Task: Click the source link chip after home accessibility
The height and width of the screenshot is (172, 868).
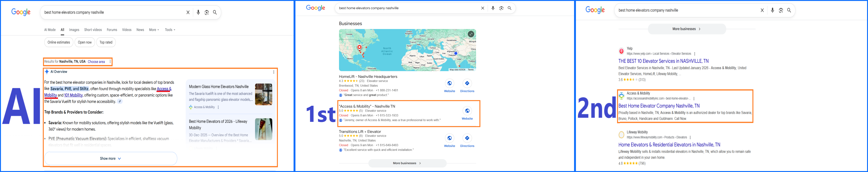Action: [120, 101]
